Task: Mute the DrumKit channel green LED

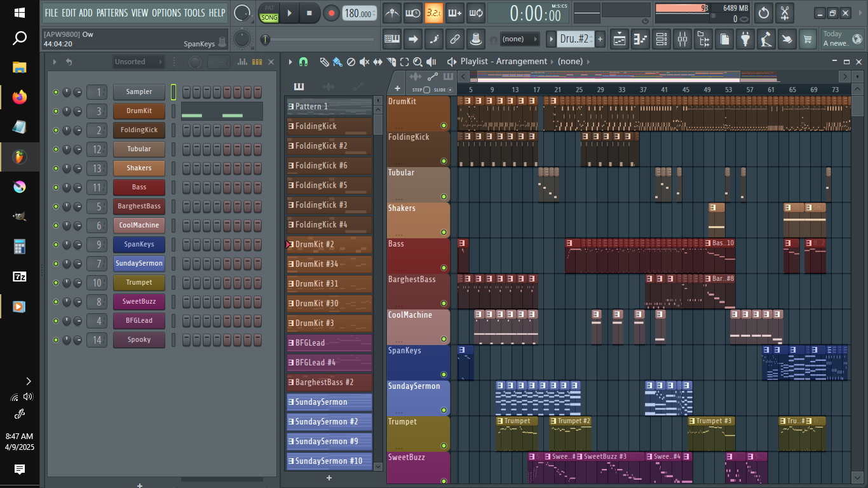Action: [56, 111]
